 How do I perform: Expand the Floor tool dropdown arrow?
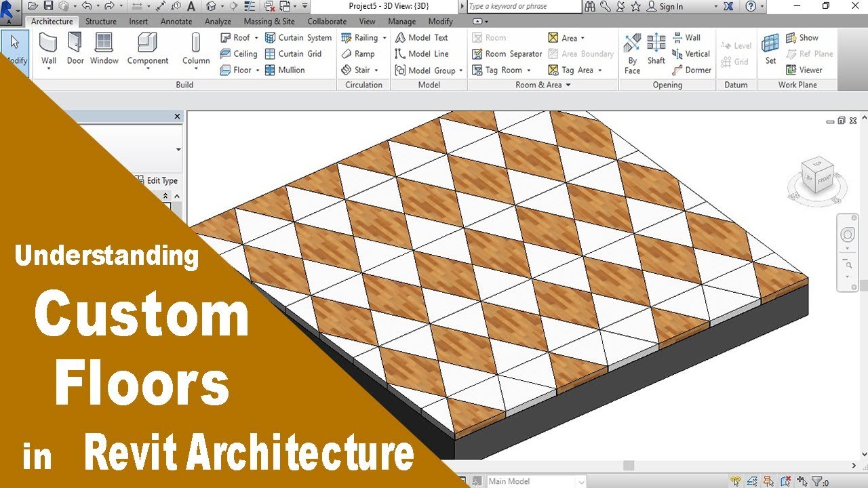point(258,70)
